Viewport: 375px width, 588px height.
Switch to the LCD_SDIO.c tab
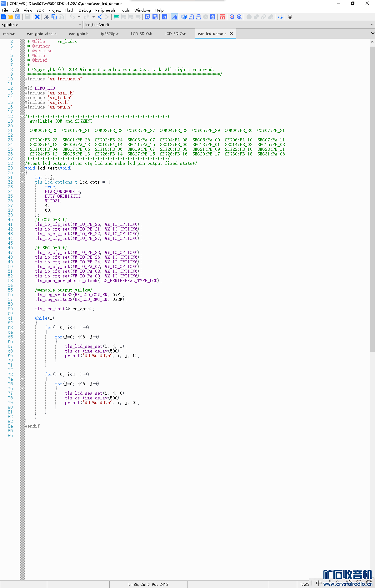click(x=175, y=33)
